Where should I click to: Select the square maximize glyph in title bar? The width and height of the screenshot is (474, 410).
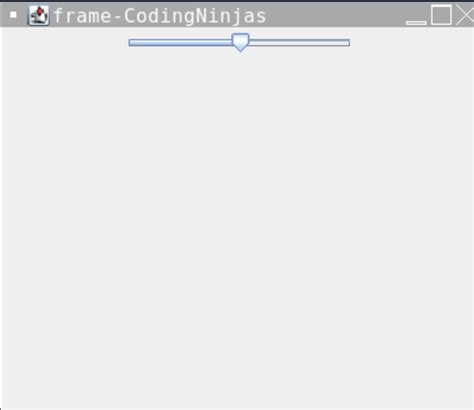tap(441, 15)
